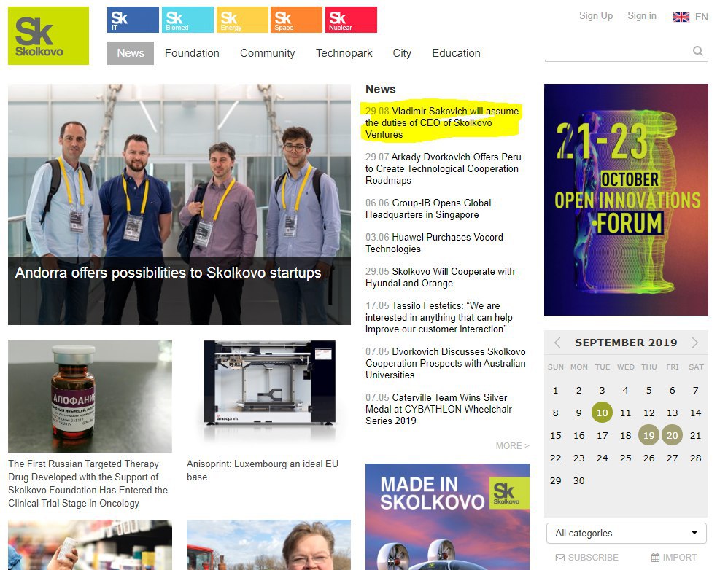Open the pharmacy shelves photo thumbnail

tap(90, 545)
